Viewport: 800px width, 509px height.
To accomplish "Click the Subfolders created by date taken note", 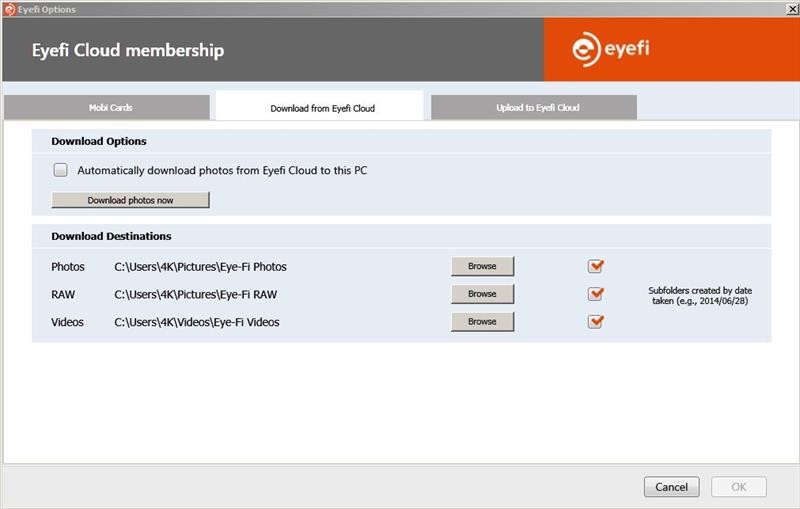I will click(700, 295).
